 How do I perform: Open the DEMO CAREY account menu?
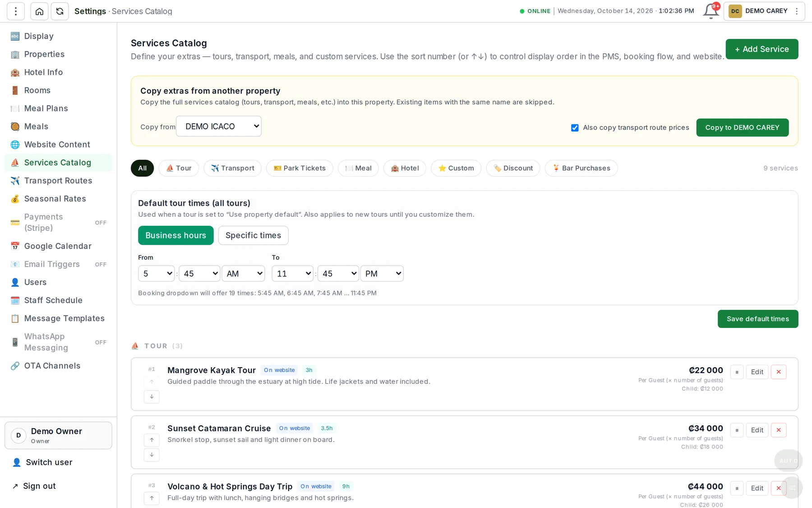764,11
